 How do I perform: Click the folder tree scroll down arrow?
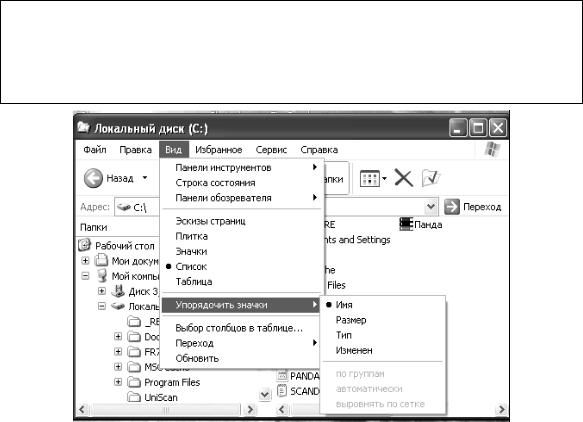(265, 394)
